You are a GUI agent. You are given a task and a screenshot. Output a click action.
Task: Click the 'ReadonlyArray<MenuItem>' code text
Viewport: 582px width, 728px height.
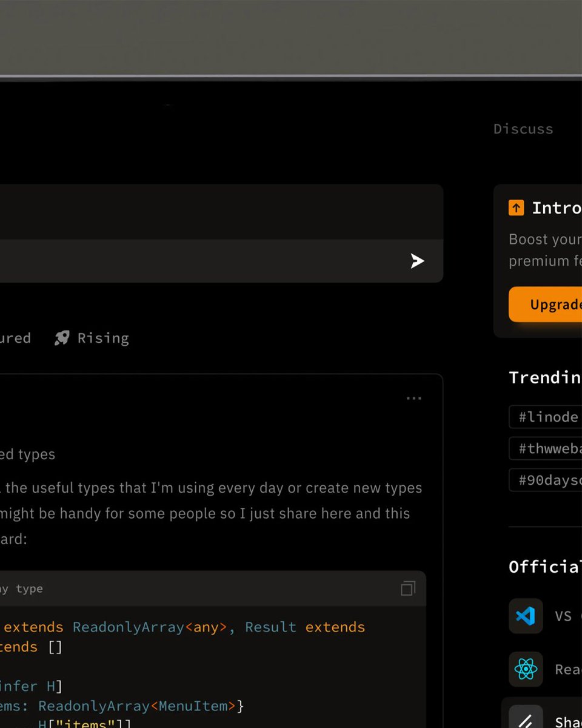pos(137,706)
